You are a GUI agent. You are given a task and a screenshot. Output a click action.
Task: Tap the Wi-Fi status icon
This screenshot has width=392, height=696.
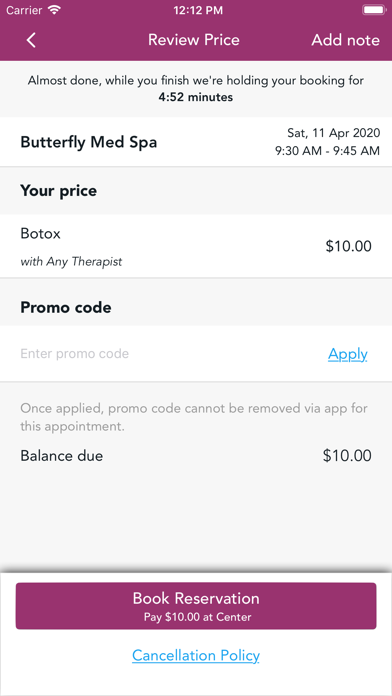pos(55,10)
